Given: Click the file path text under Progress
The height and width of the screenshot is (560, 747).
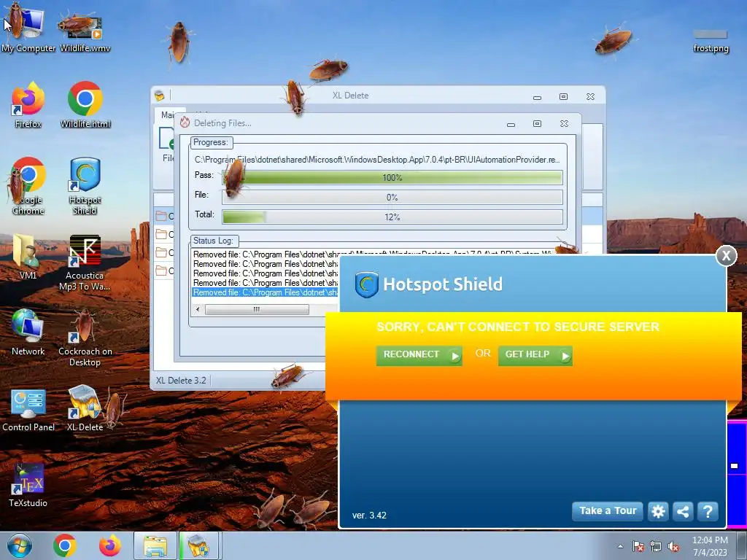Looking at the screenshot, I should click(377, 160).
